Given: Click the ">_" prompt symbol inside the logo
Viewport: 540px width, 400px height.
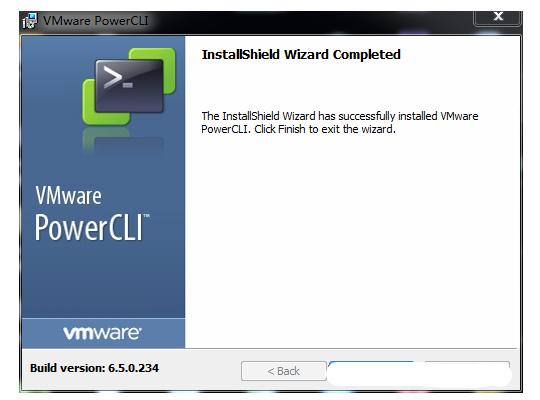Looking at the screenshot, I should [118, 77].
